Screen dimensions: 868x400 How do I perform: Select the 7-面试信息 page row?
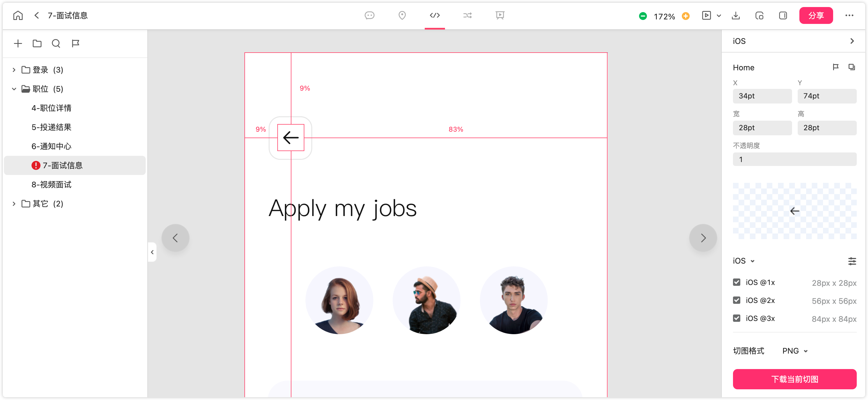click(x=75, y=165)
